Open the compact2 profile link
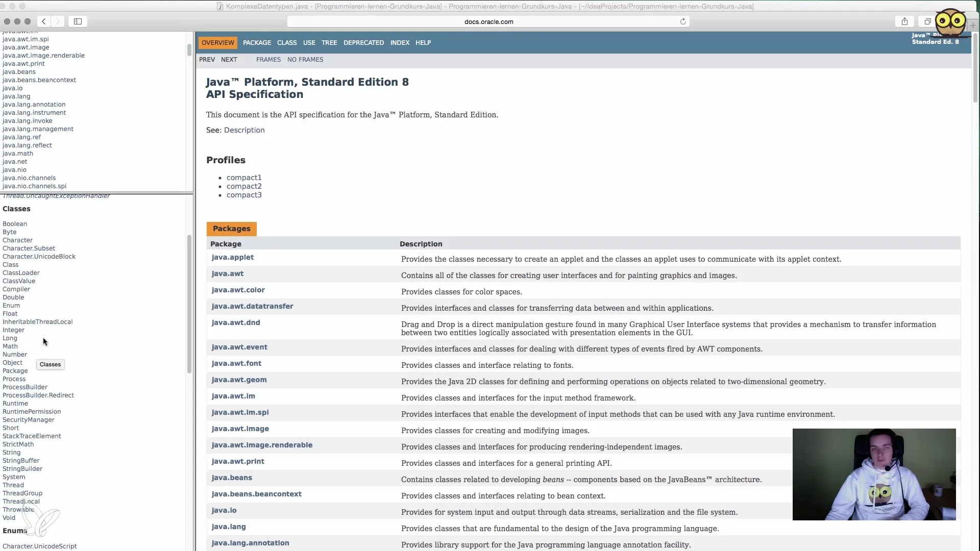Screen dimensions: 980x551 pyautogui.click(x=244, y=186)
